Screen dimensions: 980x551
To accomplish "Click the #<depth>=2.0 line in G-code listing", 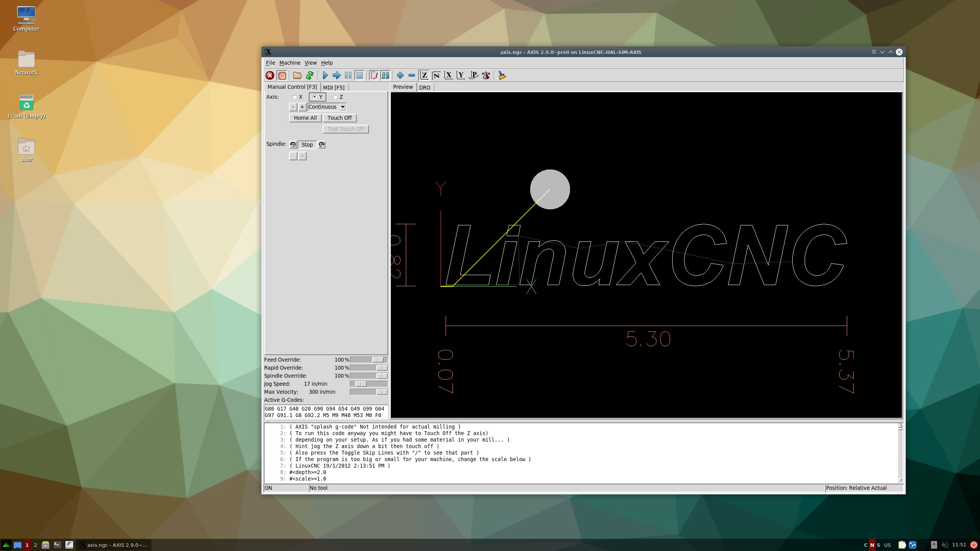I will pyautogui.click(x=307, y=473).
